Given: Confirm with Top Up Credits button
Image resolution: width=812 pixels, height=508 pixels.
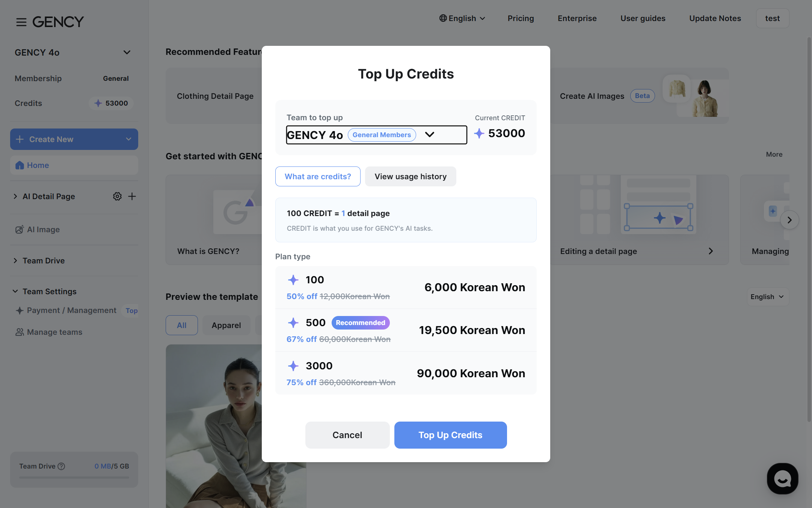Looking at the screenshot, I should point(451,435).
